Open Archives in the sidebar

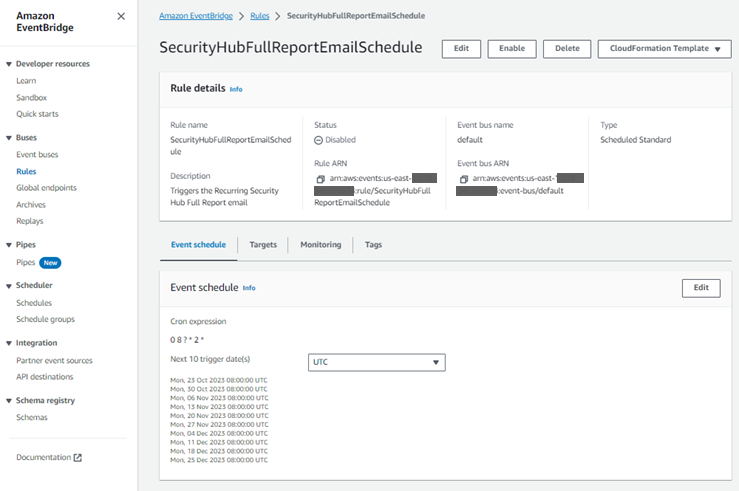coord(31,205)
